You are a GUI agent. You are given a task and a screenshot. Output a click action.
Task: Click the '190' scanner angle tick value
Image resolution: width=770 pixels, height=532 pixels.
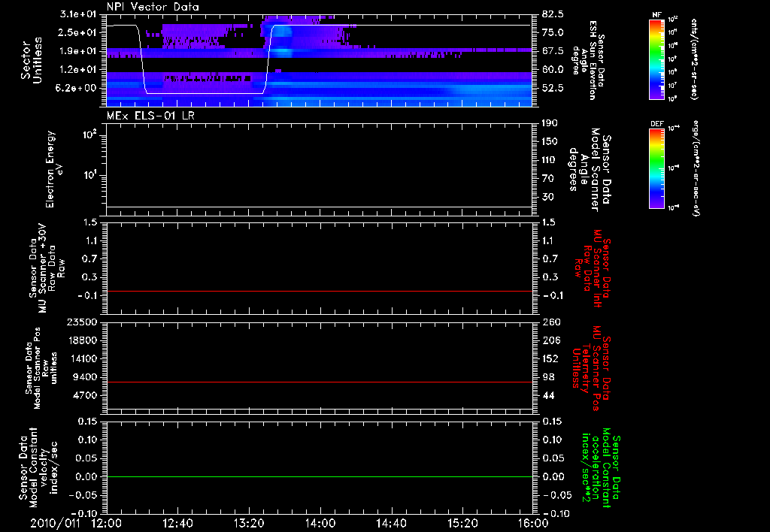pyautogui.click(x=550, y=123)
